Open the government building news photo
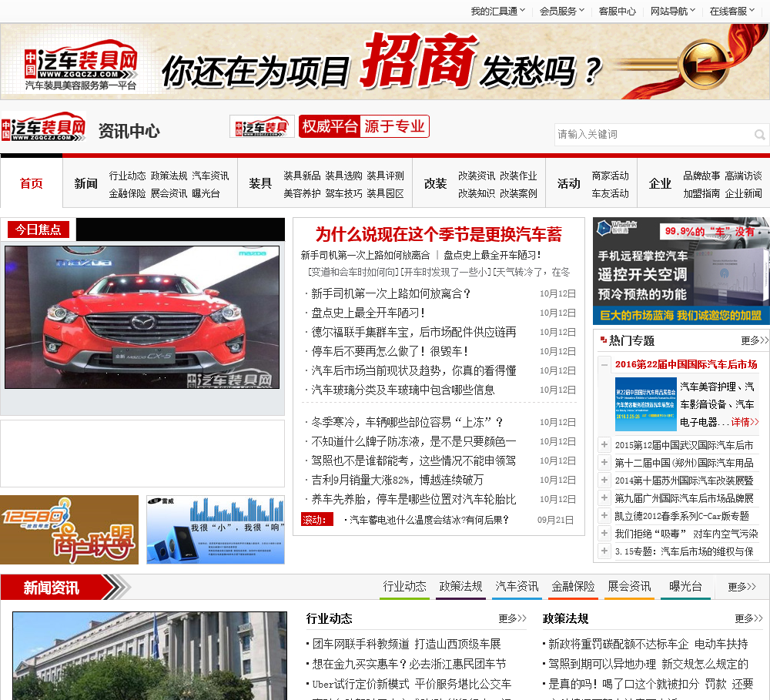The height and width of the screenshot is (700, 770). pos(150,656)
